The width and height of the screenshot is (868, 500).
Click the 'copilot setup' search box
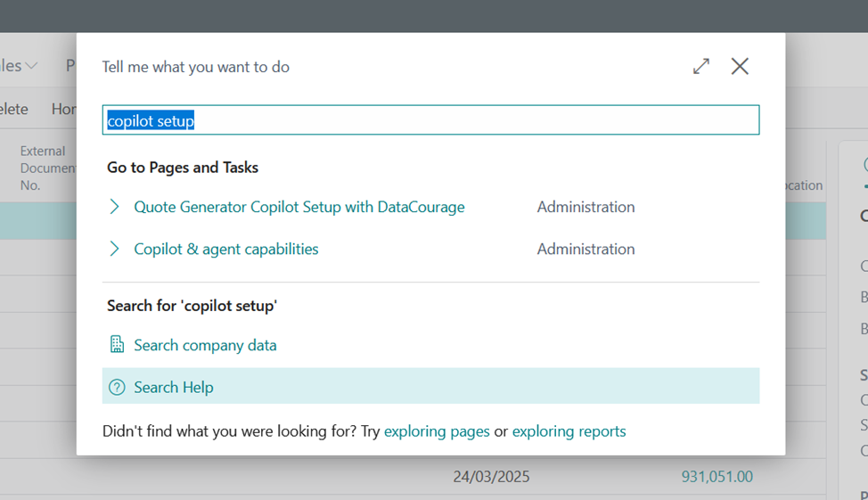pos(430,120)
